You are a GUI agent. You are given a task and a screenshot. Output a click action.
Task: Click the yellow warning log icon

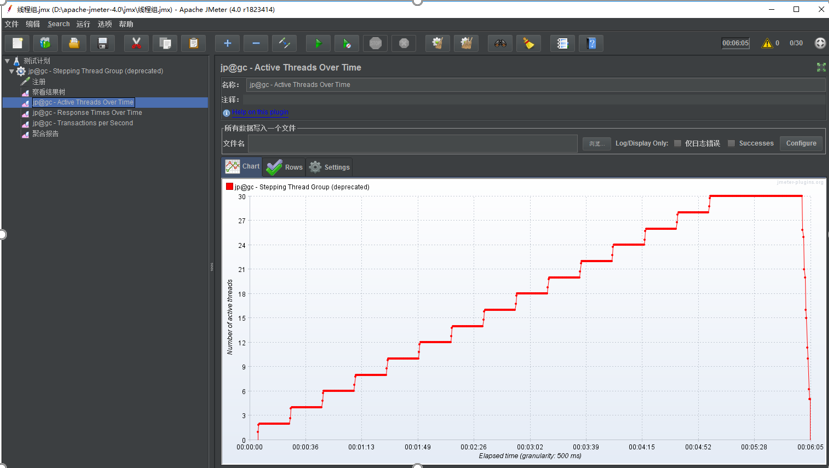(x=767, y=43)
